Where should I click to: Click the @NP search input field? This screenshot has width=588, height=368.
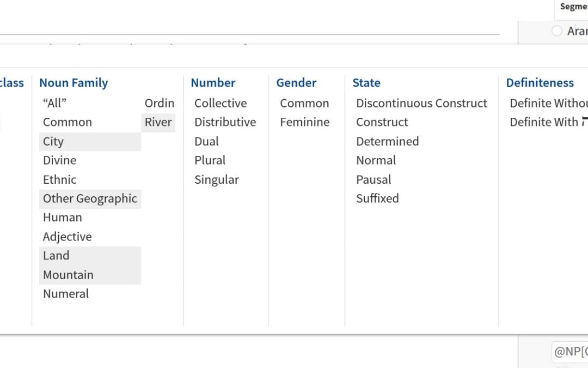569,352
